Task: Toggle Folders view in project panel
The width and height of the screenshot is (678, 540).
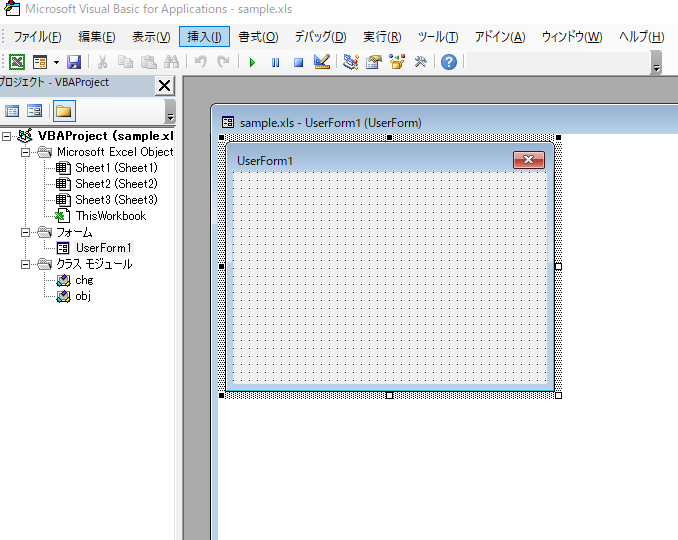Action: (64, 111)
